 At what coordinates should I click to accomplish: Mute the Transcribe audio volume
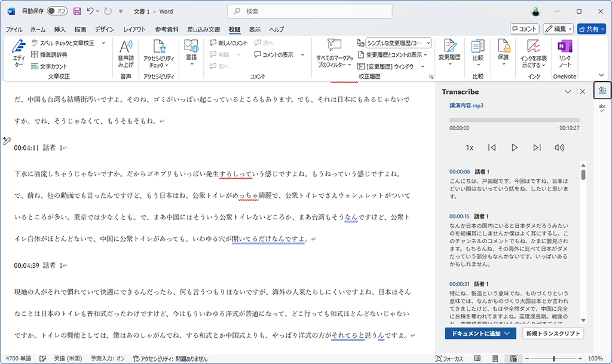559,148
